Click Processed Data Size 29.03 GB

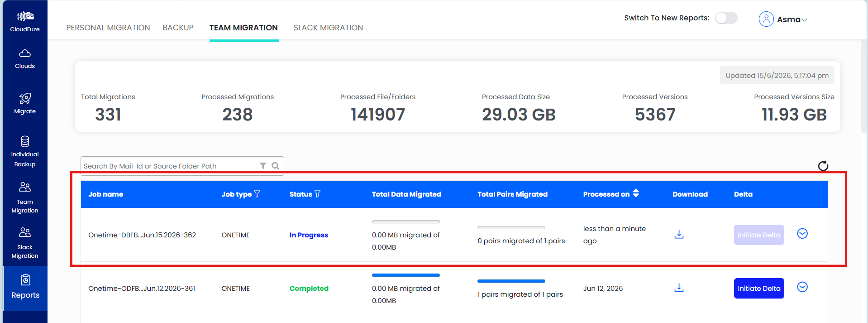pyautogui.click(x=519, y=114)
